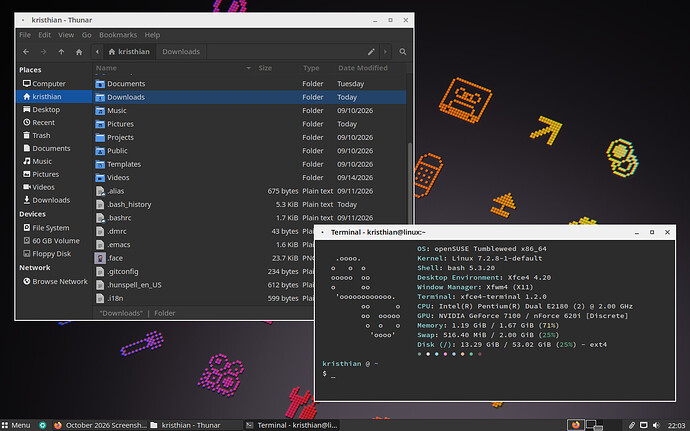
Task: Open the Bookmarks menu in Thunar
Action: point(118,35)
